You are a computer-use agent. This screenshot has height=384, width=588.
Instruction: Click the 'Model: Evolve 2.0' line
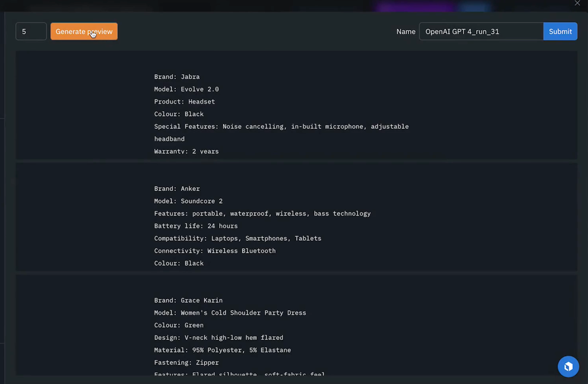point(186,89)
